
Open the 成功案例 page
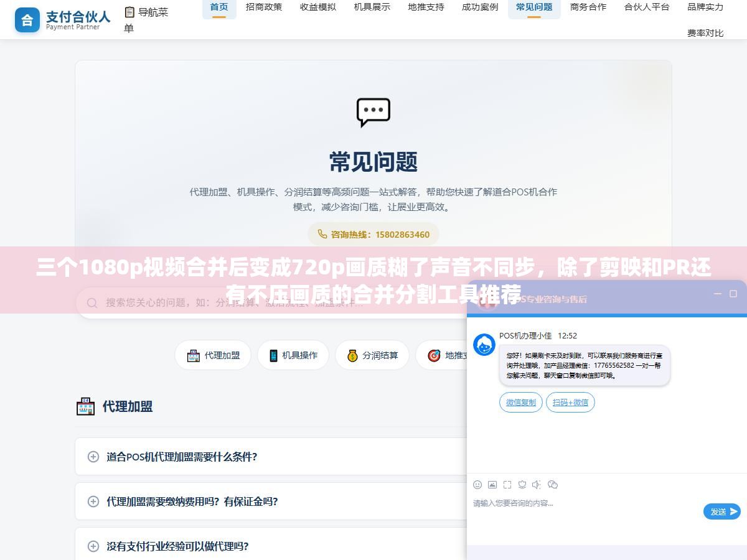[480, 7]
